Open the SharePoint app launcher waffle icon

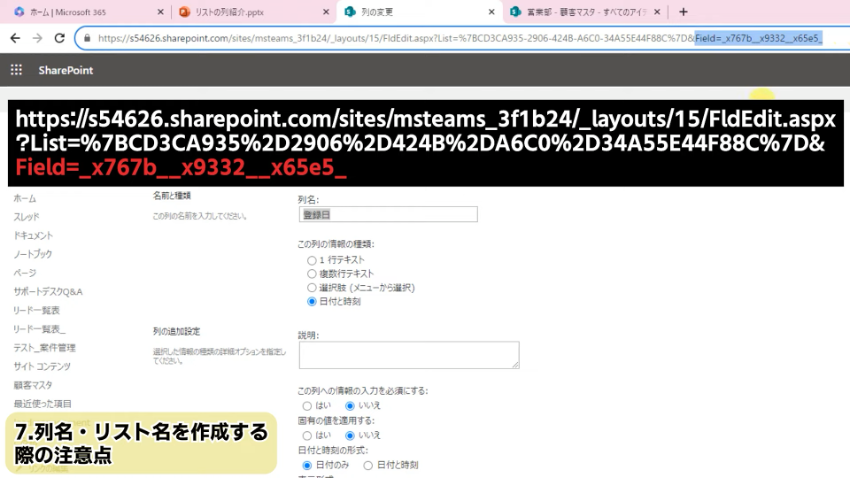click(16, 70)
